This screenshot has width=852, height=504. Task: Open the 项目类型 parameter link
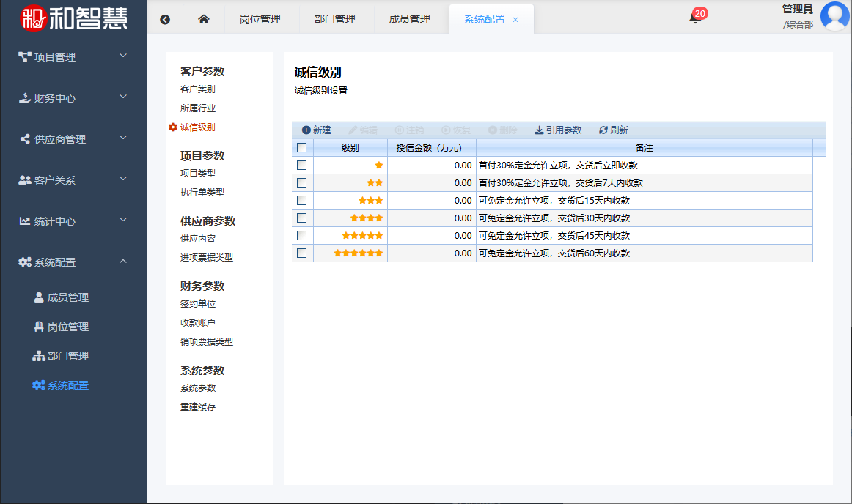coord(198,173)
